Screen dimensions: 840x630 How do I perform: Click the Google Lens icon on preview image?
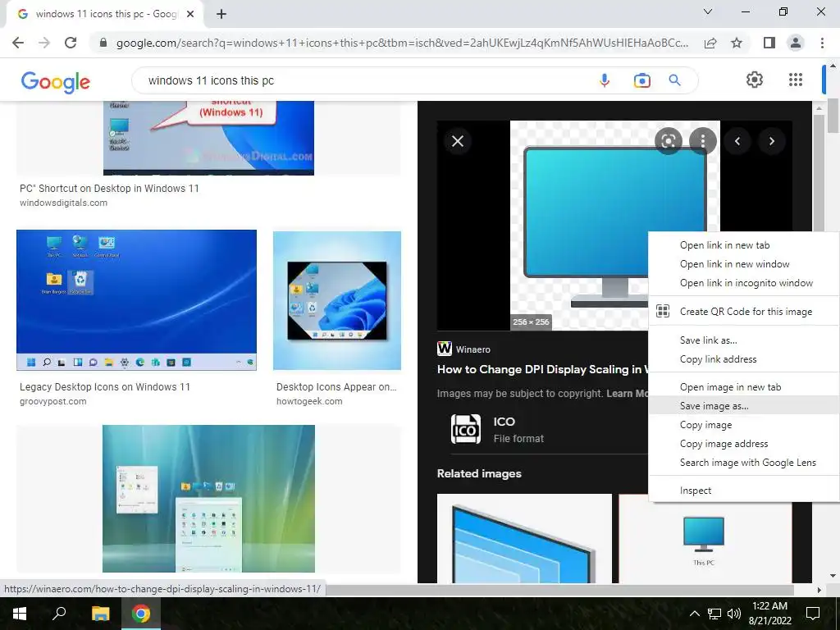[668, 141]
